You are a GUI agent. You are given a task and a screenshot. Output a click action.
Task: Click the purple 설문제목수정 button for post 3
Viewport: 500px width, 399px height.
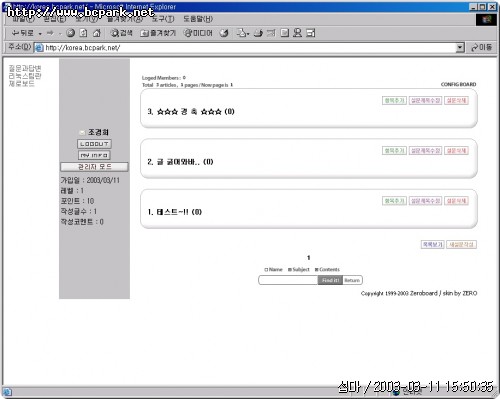[x=425, y=100]
